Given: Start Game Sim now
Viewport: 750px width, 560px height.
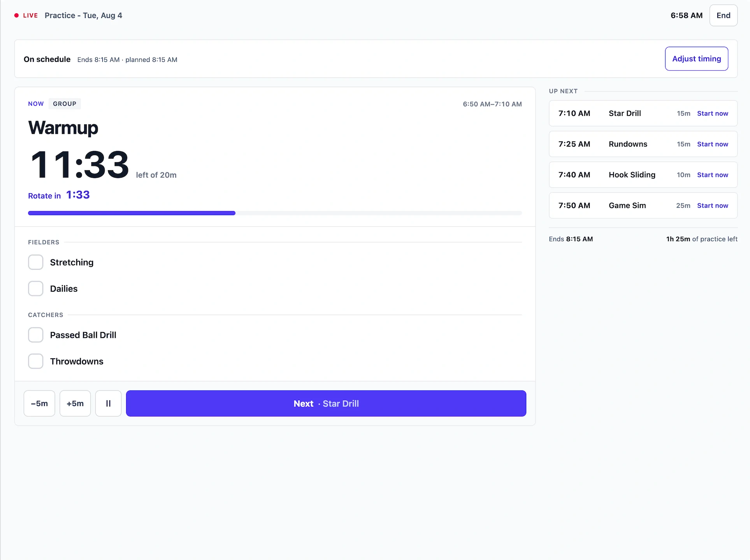Looking at the screenshot, I should pyautogui.click(x=712, y=206).
